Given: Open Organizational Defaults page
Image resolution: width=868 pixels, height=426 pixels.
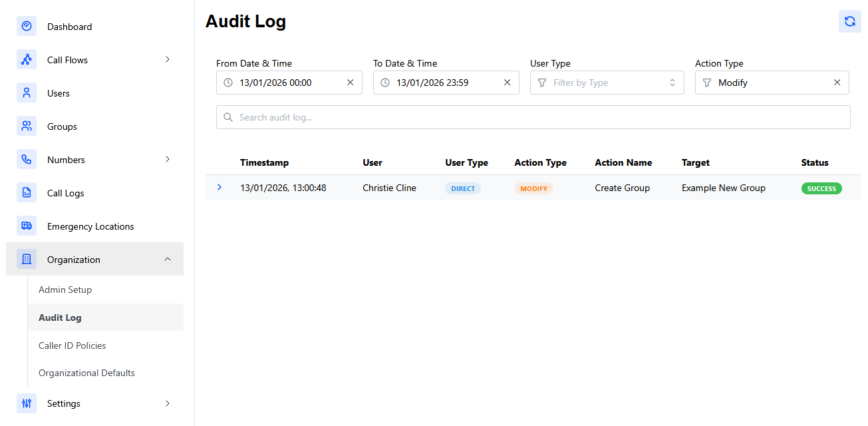Looking at the screenshot, I should (86, 373).
